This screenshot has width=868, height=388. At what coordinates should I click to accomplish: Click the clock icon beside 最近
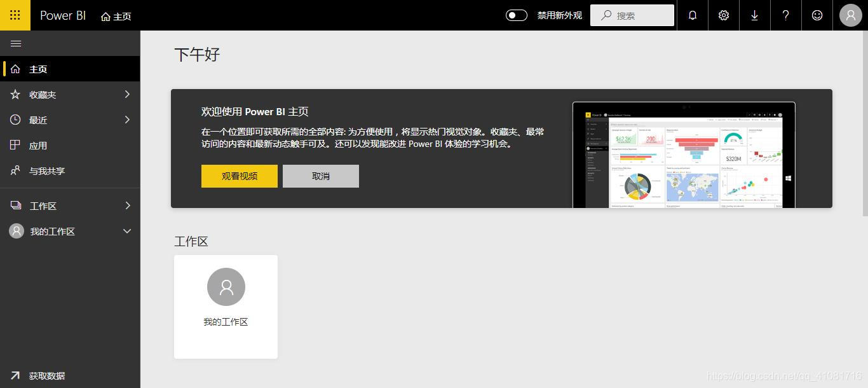click(15, 120)
